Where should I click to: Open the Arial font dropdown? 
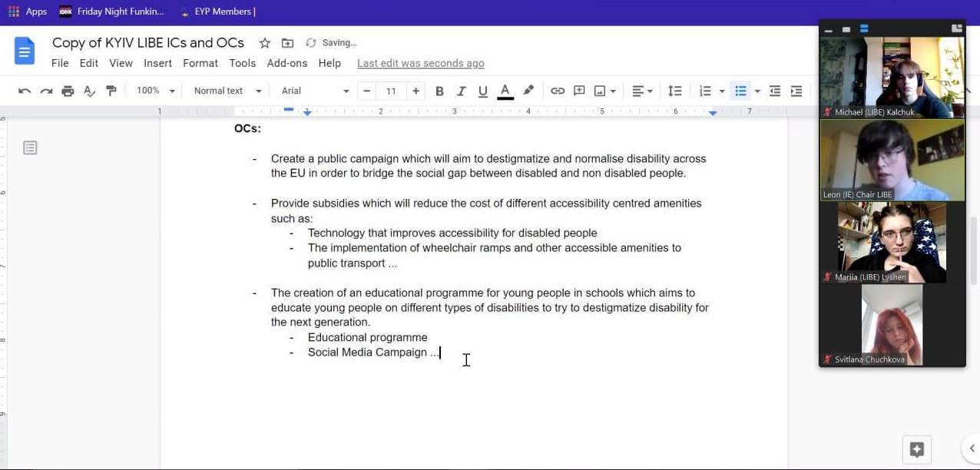tap(315, 91)
